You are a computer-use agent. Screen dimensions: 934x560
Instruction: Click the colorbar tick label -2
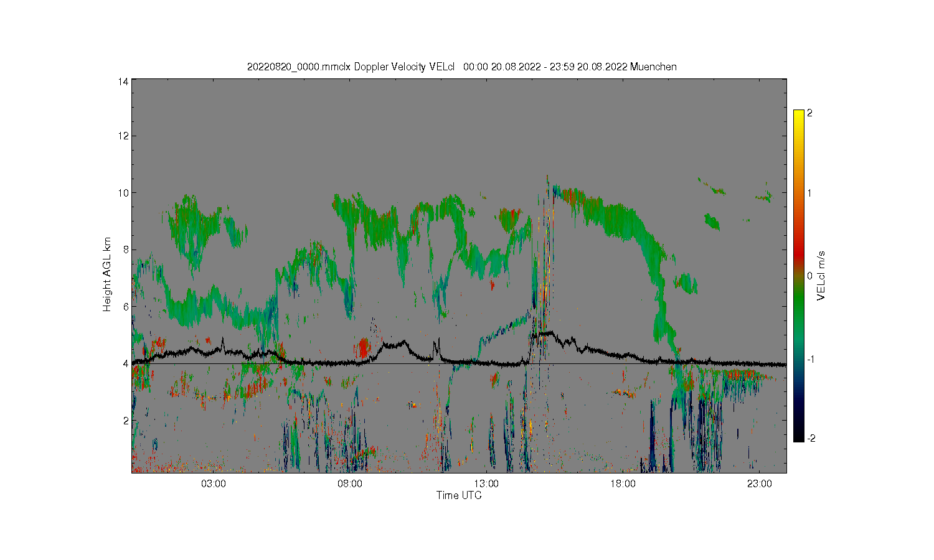pyautogui.click(x=811, y=438)
